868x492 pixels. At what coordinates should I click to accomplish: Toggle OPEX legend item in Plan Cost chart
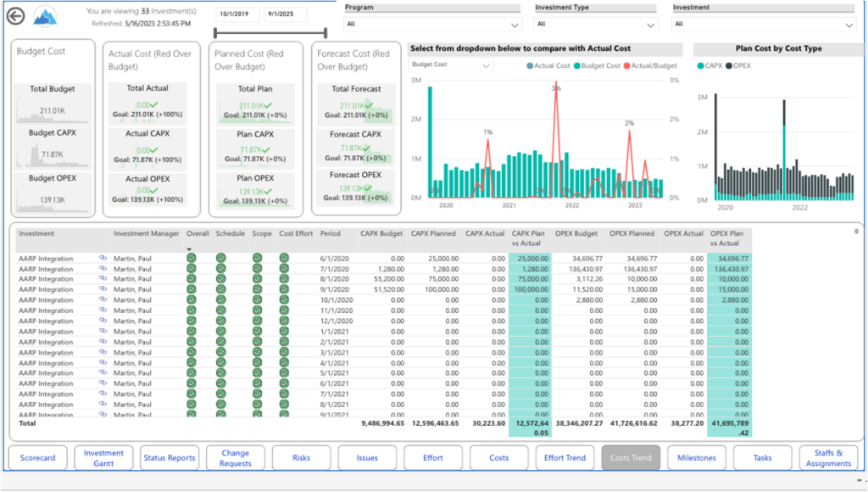point(738,65)
